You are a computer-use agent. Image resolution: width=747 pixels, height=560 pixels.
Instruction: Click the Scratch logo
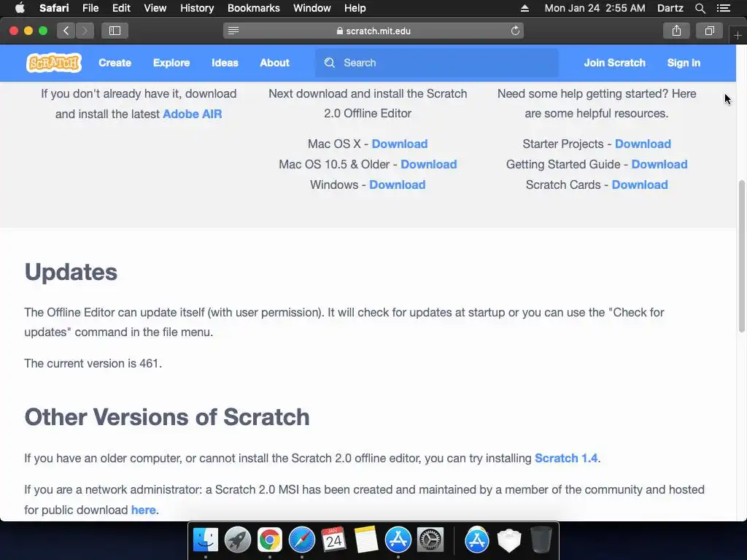pos(54,63)
